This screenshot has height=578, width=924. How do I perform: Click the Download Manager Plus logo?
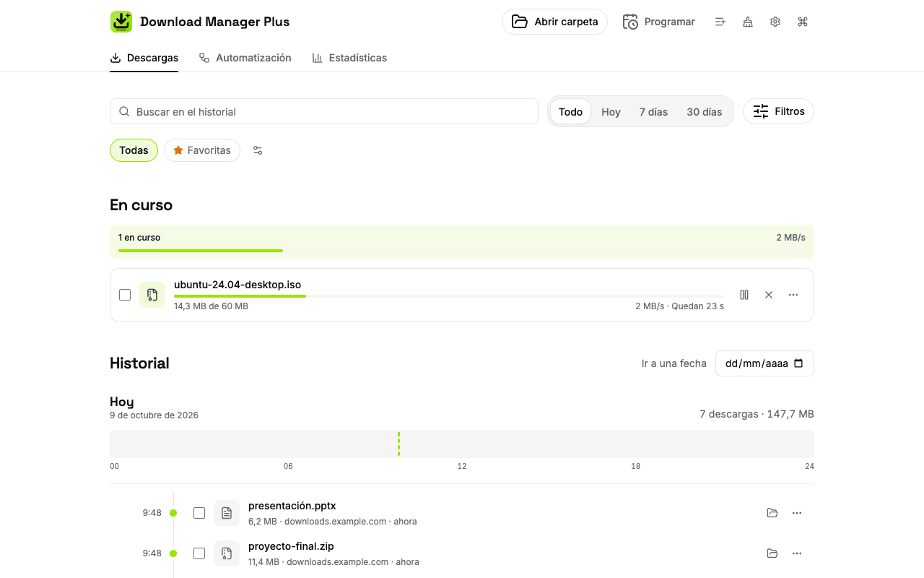point(121,22)
